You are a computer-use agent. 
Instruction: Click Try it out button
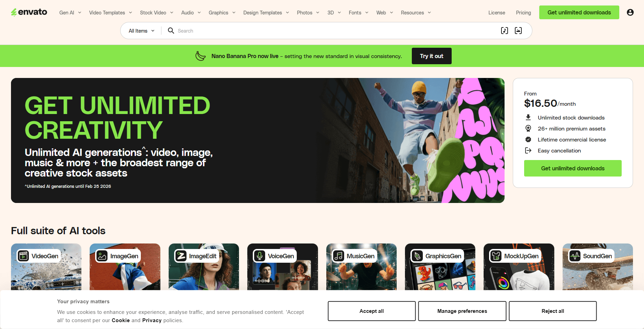pyautogui.click(x=432, y=56)
